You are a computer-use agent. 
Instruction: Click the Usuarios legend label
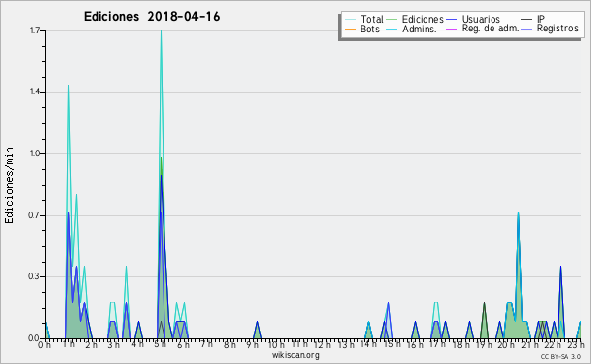[x=481, y=19]
